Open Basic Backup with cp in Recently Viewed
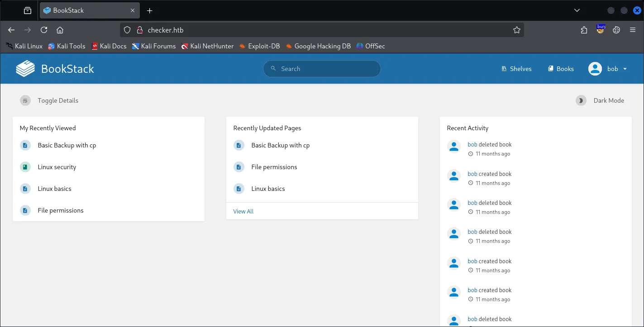Viewport: 644px width, 327px height. [x=67, y=145]
